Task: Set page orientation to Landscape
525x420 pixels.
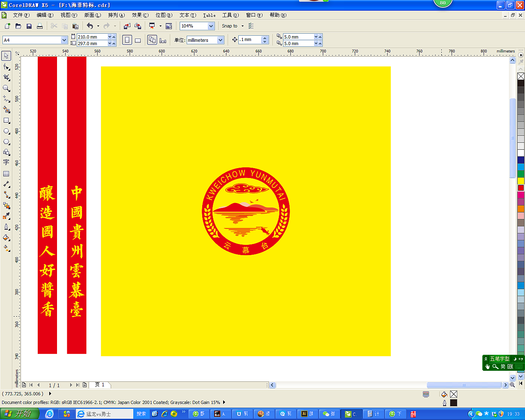Action: tap(138, 40)
